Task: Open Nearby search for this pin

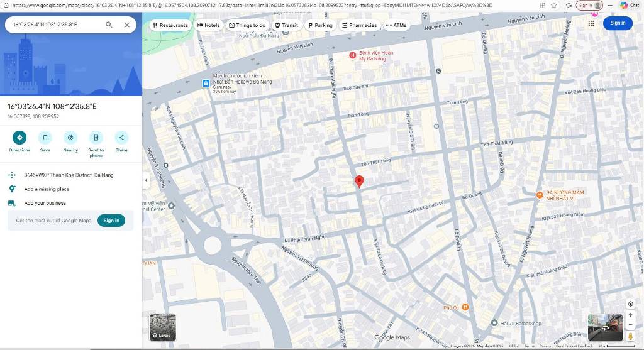Action: [x=70, y=138]
